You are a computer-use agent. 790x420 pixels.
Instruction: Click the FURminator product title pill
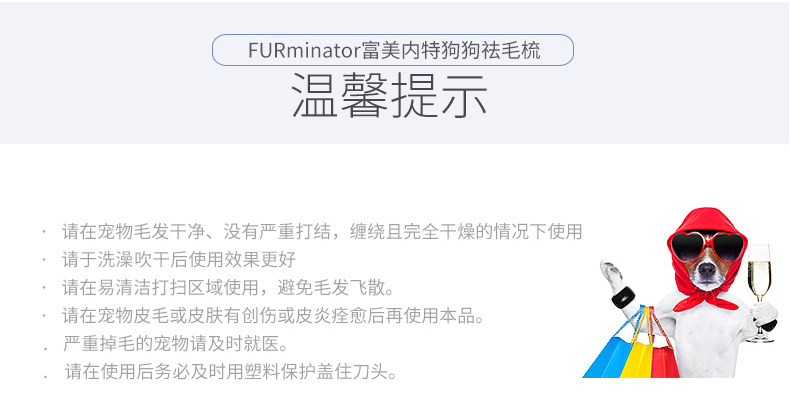click(392, 50)
